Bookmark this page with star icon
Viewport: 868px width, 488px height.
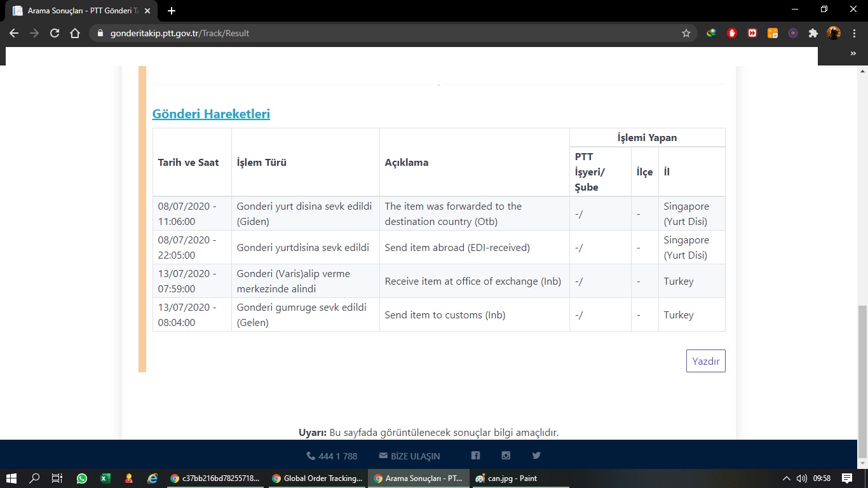click(686, 33)
